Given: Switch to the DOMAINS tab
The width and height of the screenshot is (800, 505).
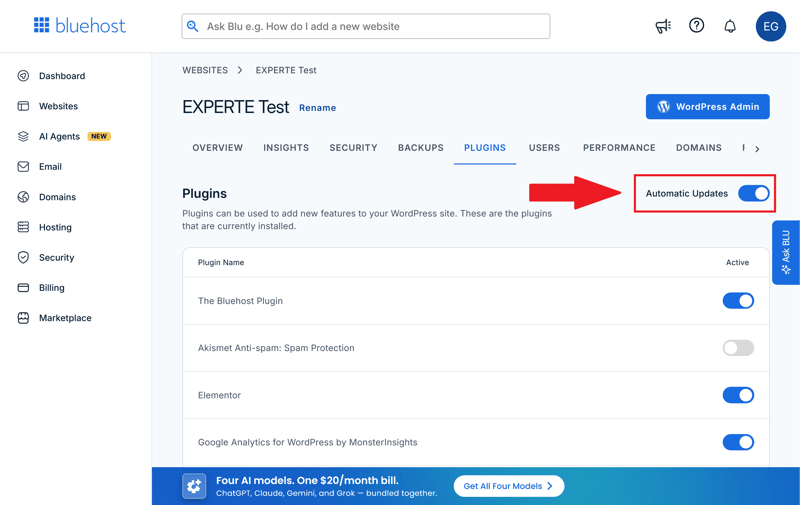Looking at the screenshot, I should click(x=699, y=148).
